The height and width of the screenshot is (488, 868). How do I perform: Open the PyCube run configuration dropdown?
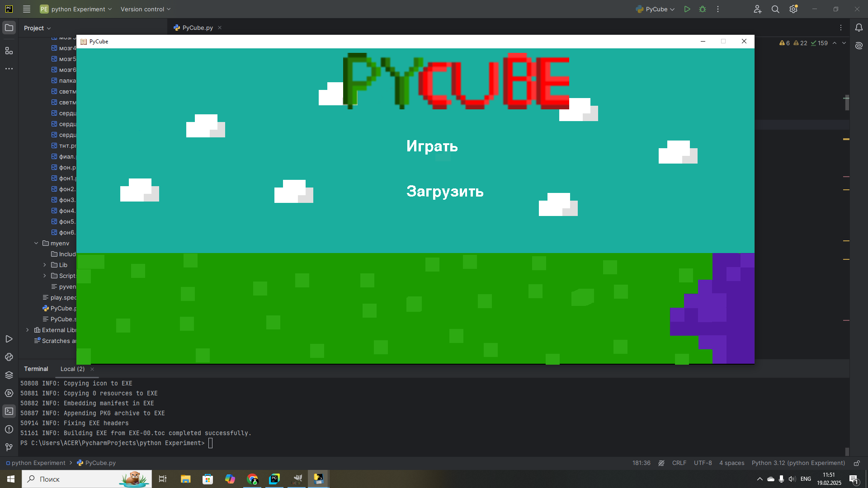(655, 9)
